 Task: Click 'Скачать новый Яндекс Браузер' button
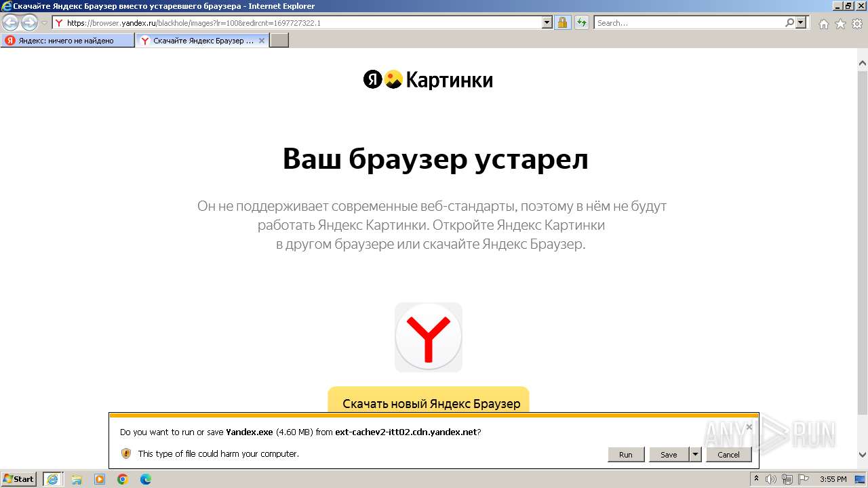[429, 401]
